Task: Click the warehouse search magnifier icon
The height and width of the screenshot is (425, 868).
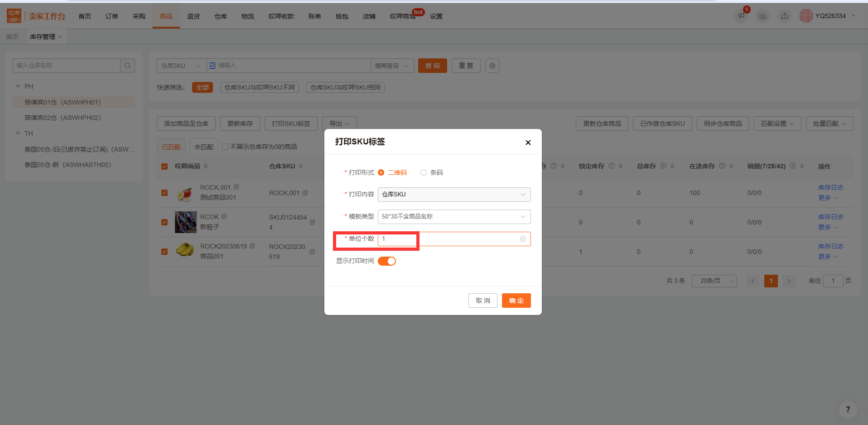Action: 127,66
